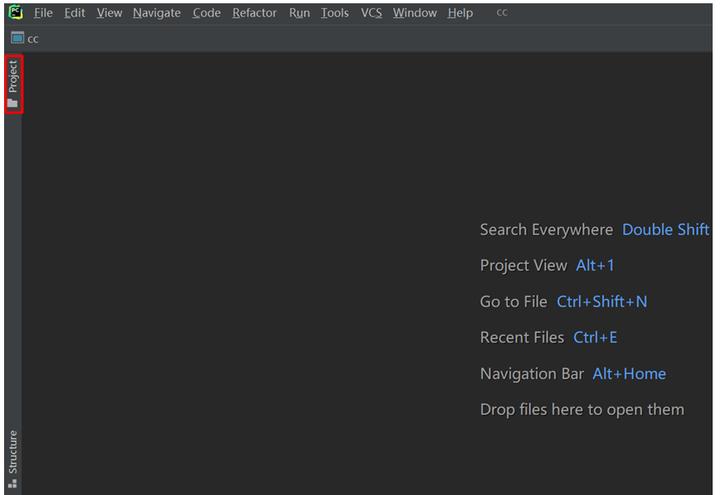Open the Edit menu
Viewport: 720px width, 495px height.
pos(75,13)
